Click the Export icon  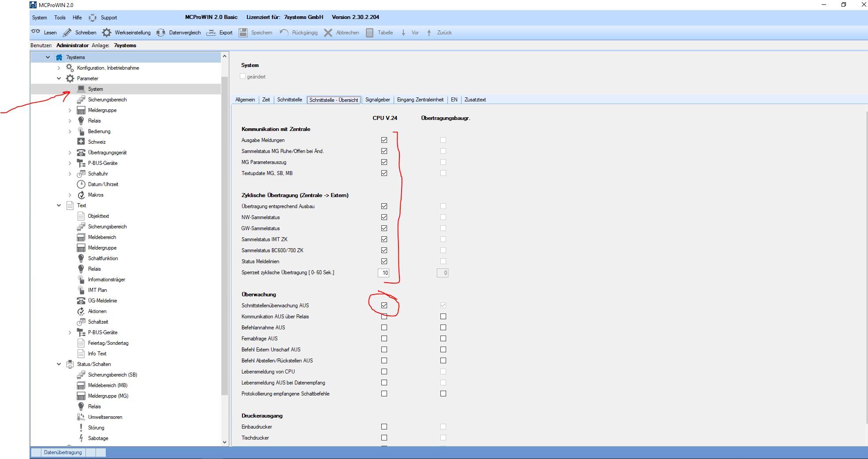tap(212, 33)
